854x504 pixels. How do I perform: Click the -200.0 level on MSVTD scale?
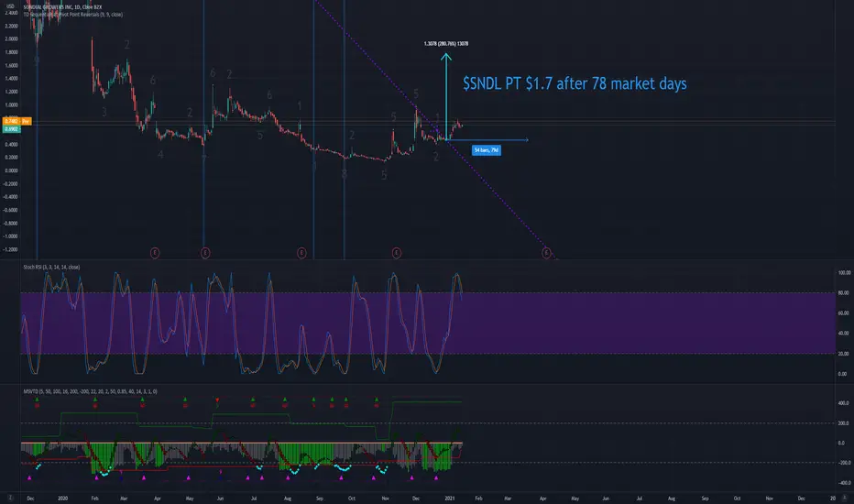click(x=844, y=463)
